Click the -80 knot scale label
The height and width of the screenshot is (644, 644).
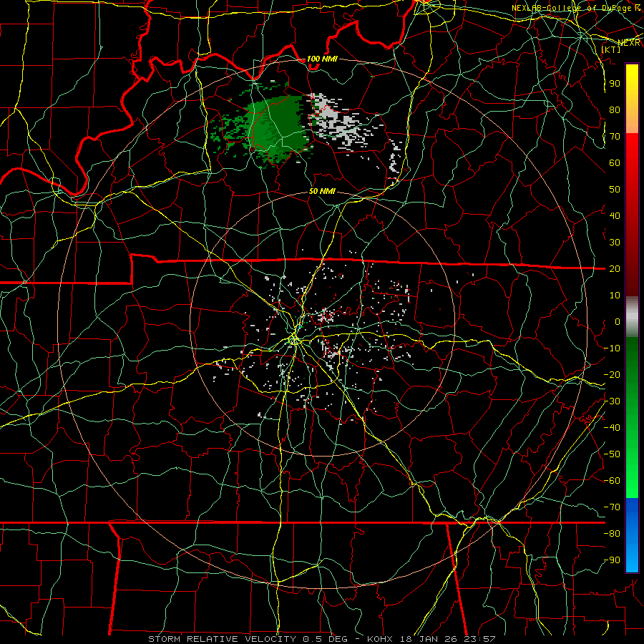tap(613, 534)
